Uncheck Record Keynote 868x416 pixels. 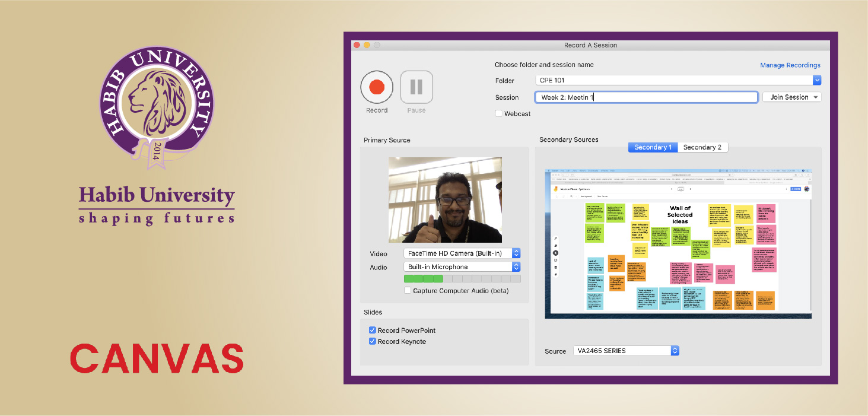click(373, 341)
